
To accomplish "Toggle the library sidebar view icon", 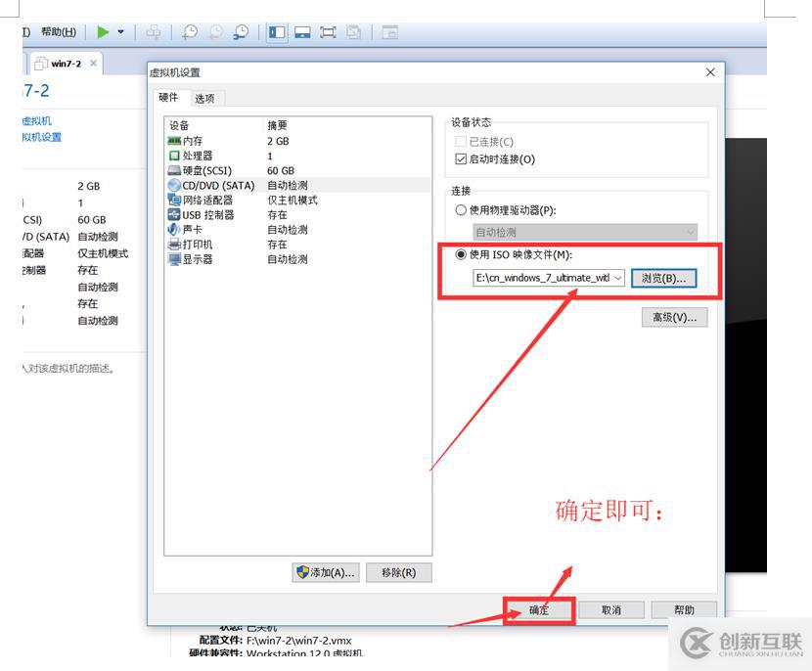I will [x=277, y=32].
